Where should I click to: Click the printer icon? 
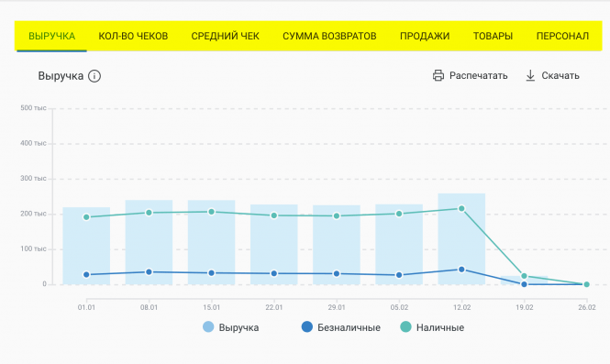[438, 75]
